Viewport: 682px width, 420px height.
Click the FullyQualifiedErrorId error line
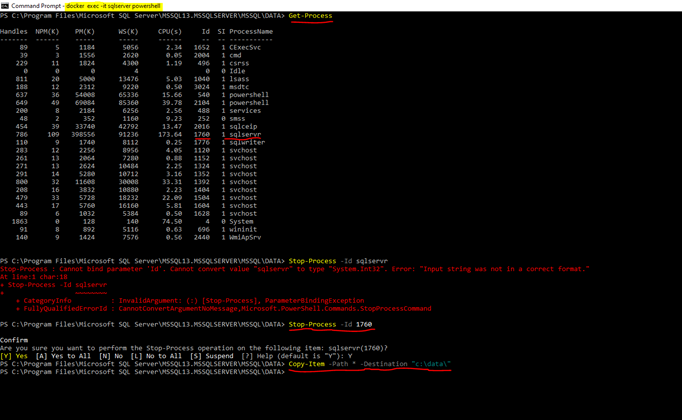[224, 308]
